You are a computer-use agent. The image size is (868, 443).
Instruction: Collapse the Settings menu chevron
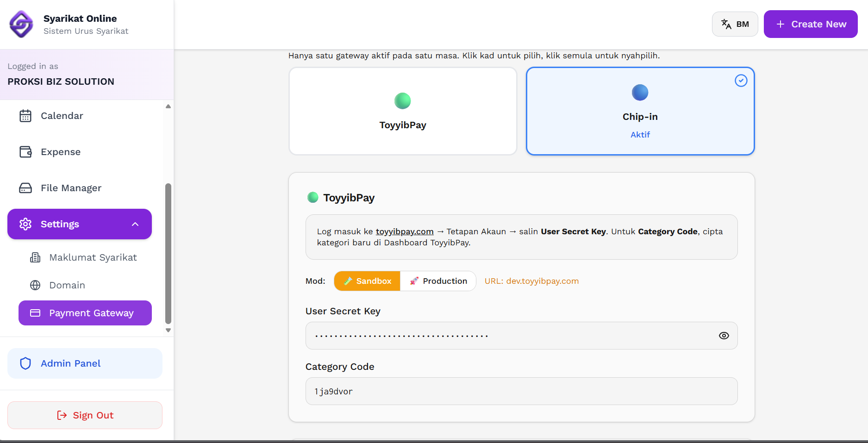(x=135, y=224)
